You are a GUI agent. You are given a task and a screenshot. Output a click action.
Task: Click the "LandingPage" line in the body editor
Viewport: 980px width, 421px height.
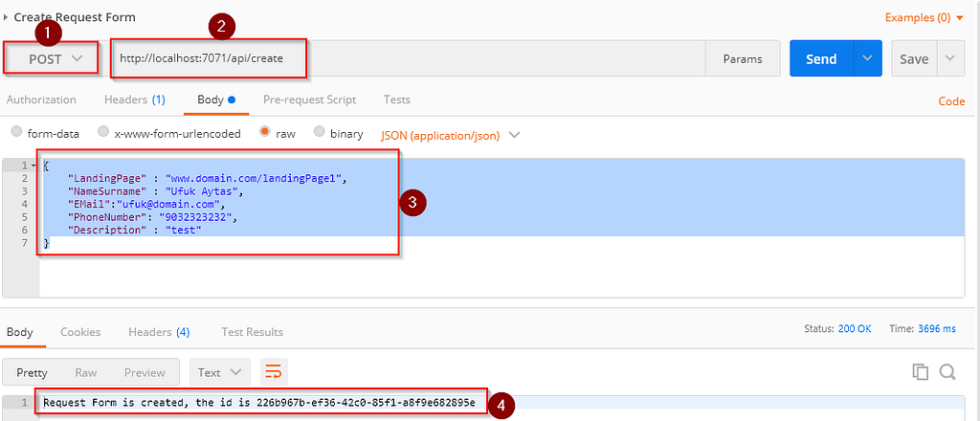210,178
